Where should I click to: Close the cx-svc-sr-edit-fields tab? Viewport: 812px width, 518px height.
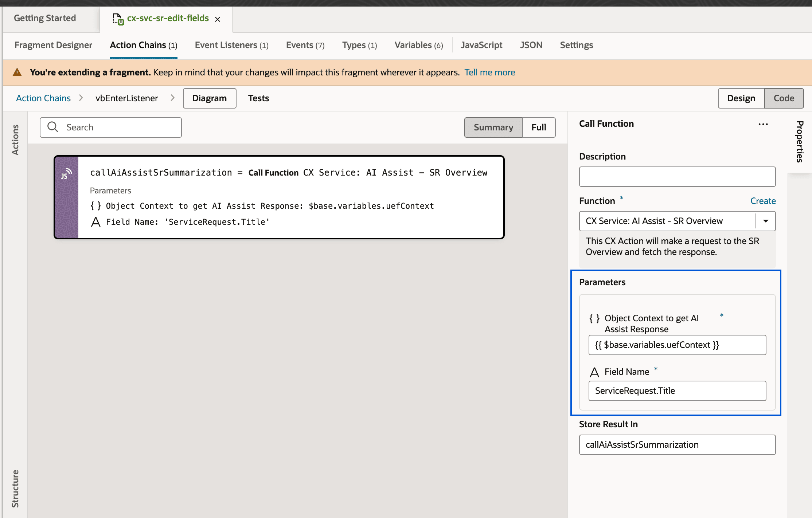point(218,19)
